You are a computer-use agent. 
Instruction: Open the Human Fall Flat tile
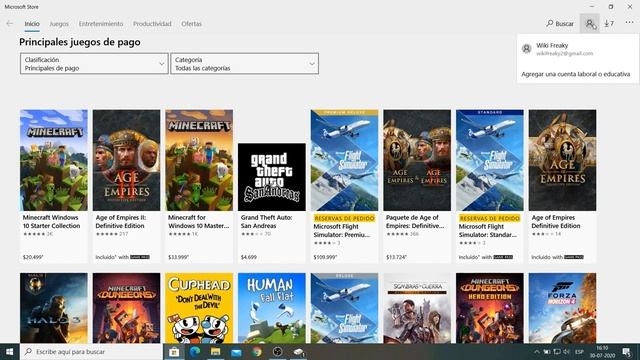pos(271,308)
